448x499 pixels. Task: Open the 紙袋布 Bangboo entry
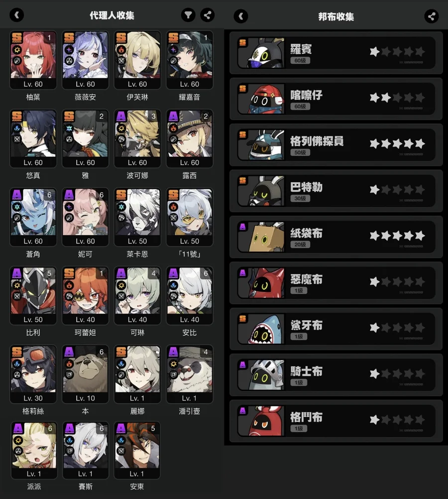coord(336,237)
